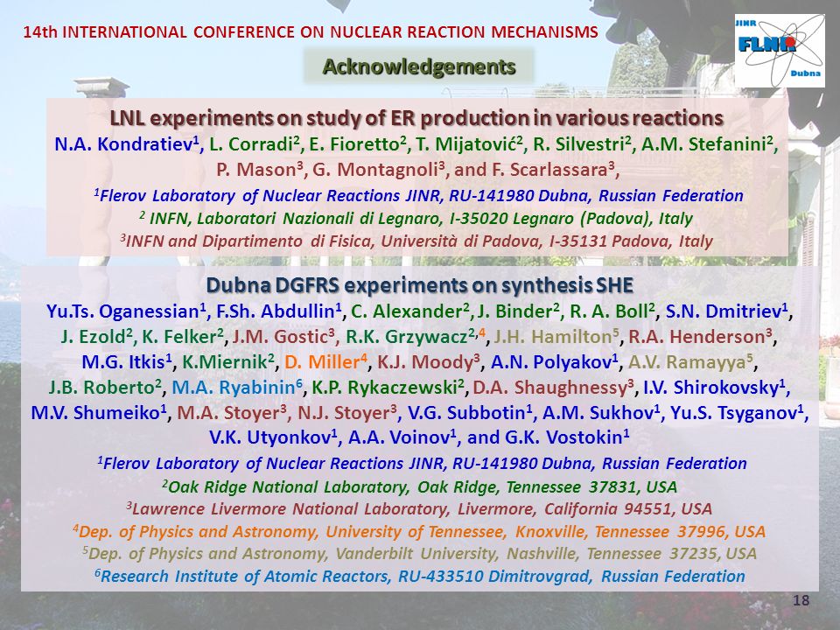Select author F.Sh. Abdullin
840x630 pixels.
[x=278, y=311]
